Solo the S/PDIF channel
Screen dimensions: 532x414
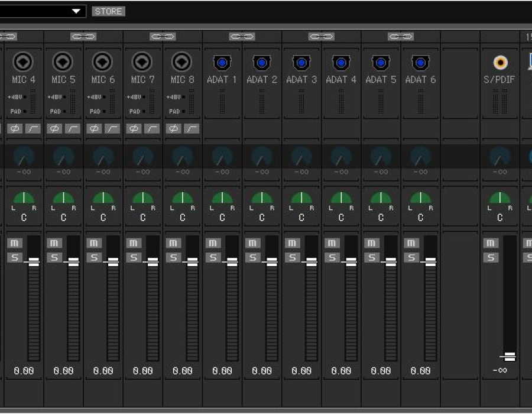491,257
